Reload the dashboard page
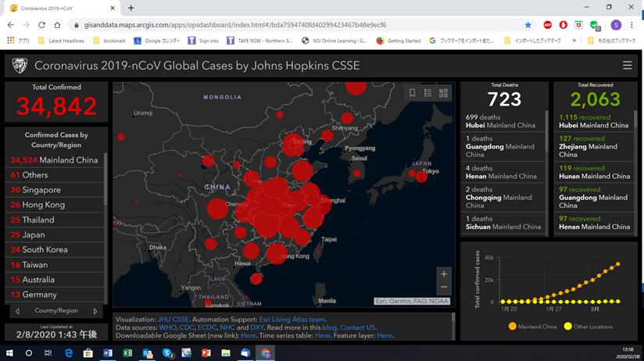 [x=41, y=25]
